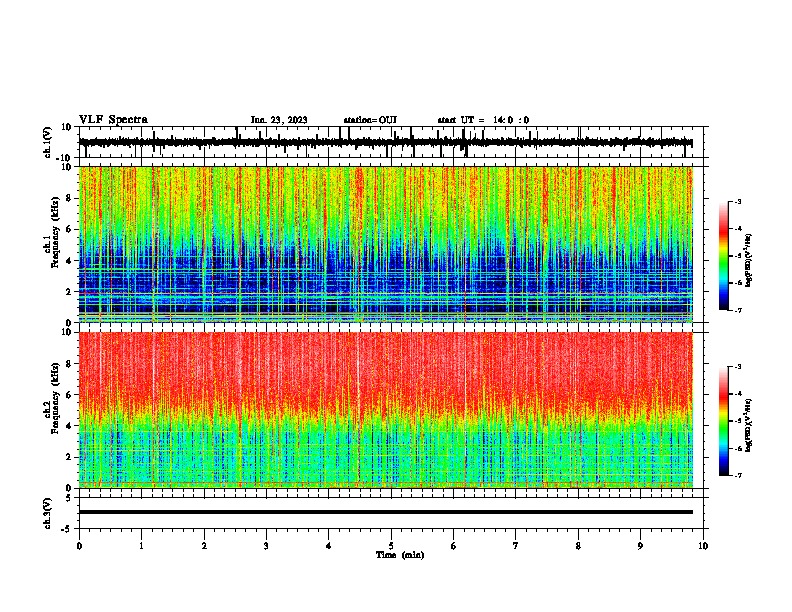The image size is (792, 612).
Task: Click time axis tick label "9"
Action: pos(640,546)
